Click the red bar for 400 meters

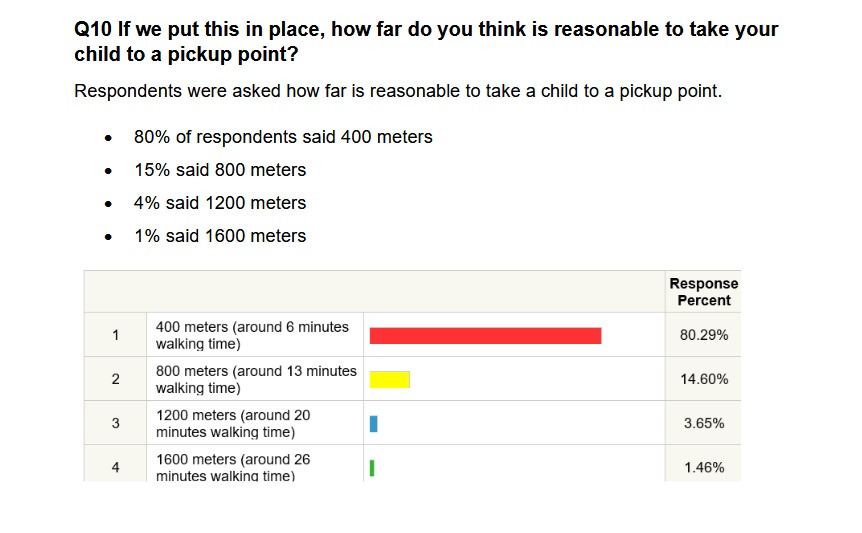485,336
